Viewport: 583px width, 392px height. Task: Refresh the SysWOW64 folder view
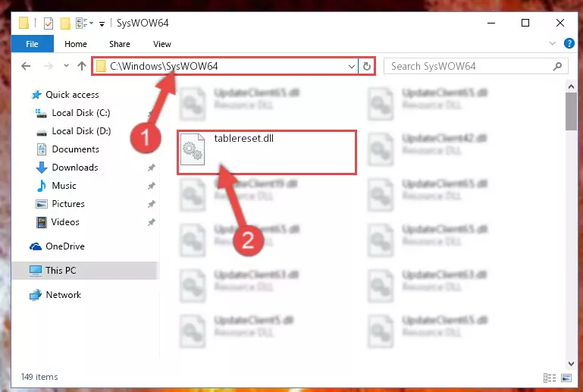click(367, 66)
